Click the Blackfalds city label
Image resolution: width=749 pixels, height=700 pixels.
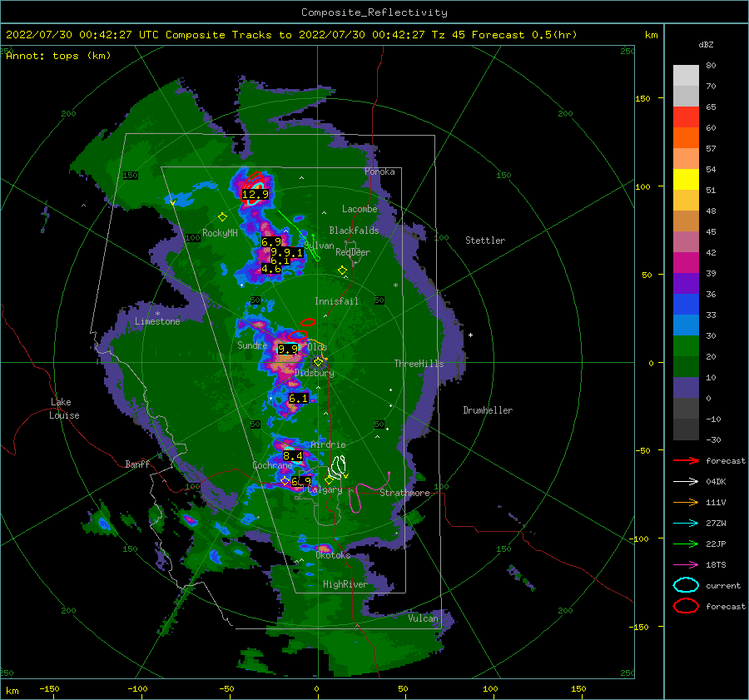pos(354,231)
